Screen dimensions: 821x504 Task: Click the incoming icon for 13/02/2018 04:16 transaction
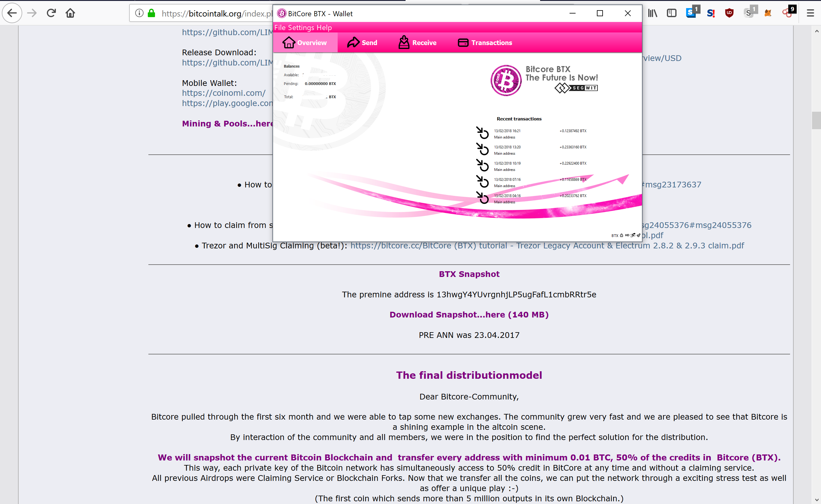pos(482,198)
